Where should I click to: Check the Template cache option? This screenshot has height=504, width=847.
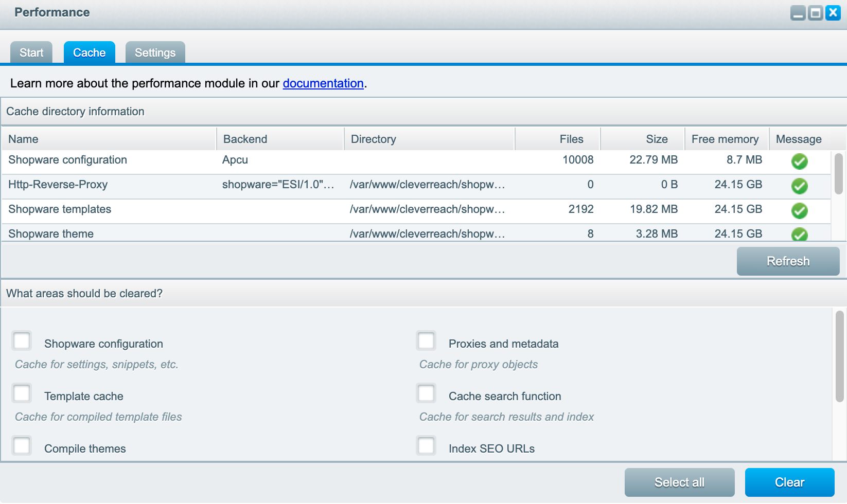click(22, 393)
